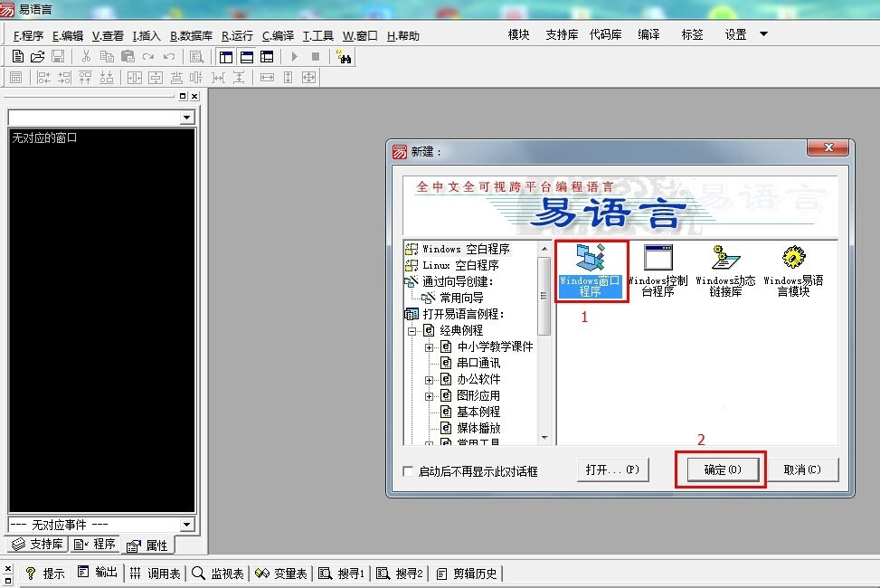880x588 pixels.
Task: Collapse the 经典例程 tree node
Action: (412, 330)
